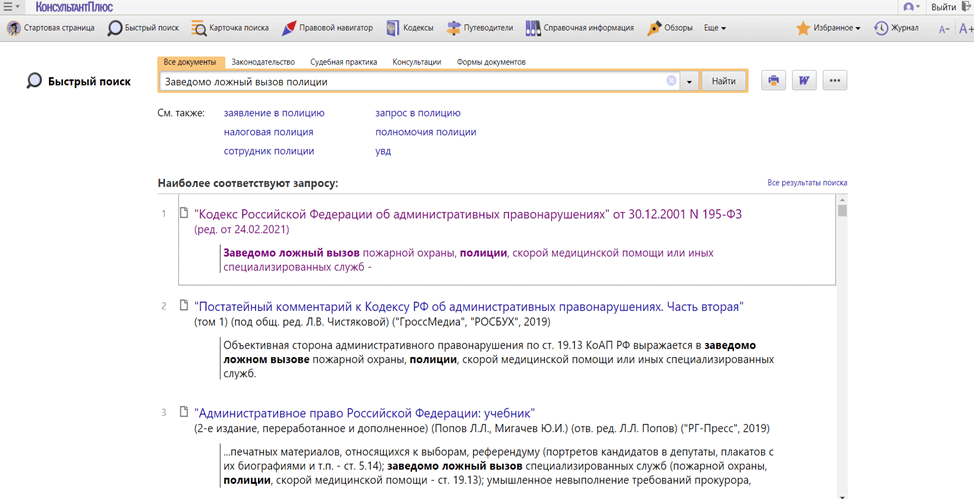
Task: Open Карточка поиска
Action: pos(230,28)
